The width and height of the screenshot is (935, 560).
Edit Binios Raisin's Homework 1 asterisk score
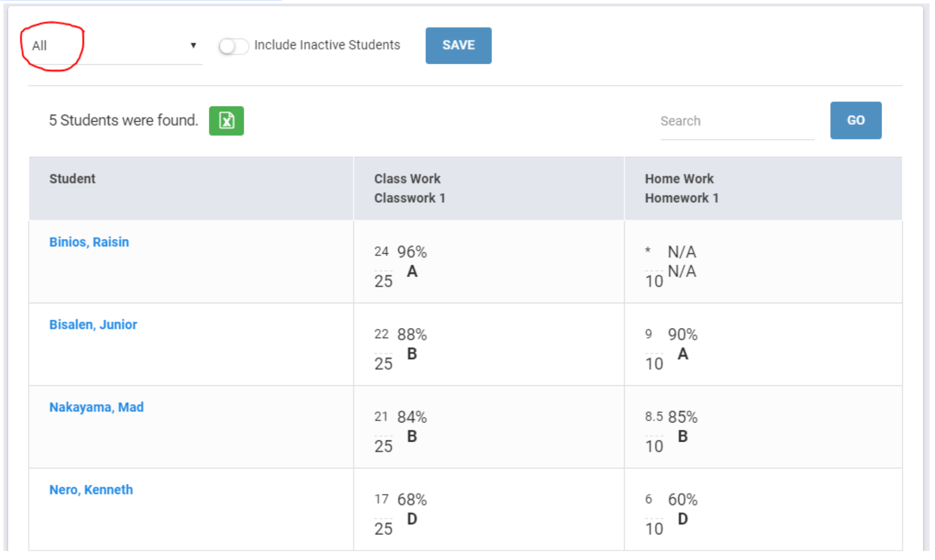click(648, 251)
